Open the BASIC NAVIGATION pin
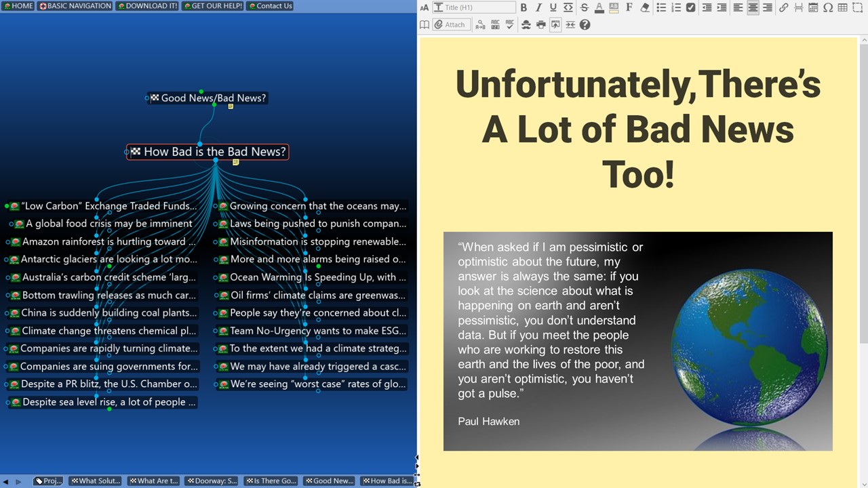 [75, 6]
